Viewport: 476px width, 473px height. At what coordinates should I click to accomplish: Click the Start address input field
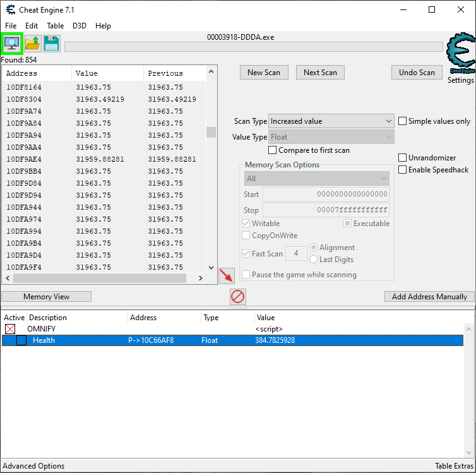[326, 195]
